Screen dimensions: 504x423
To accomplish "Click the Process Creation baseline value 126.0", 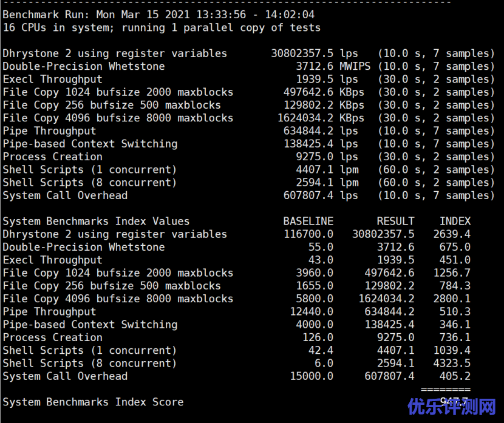I will point(318,337).
